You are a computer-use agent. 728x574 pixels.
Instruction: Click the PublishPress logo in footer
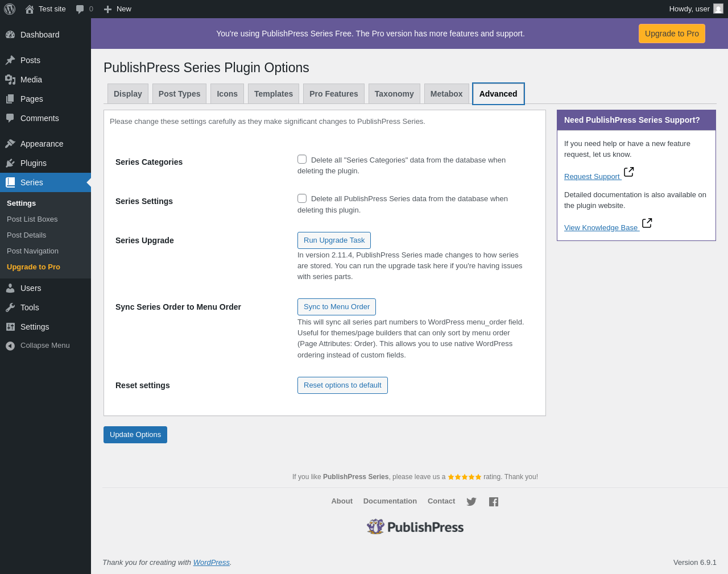pos(415,527)
